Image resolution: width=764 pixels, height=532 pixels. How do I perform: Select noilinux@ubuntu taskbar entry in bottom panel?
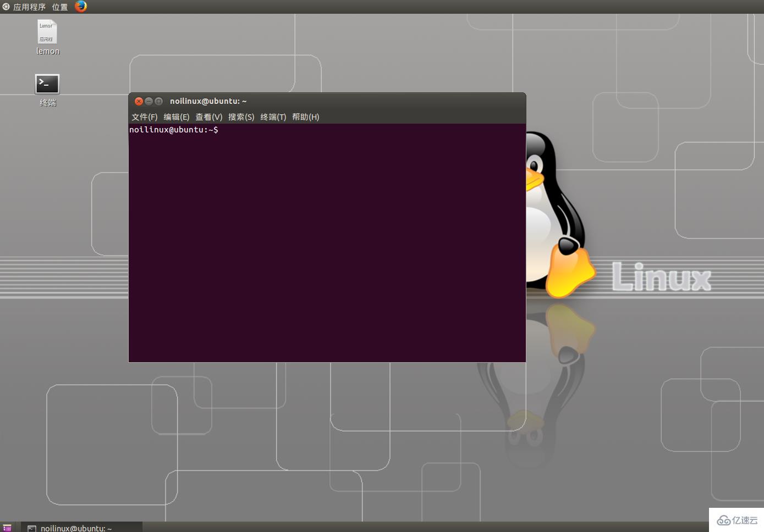pyautogui.click(x=82, y=528)
